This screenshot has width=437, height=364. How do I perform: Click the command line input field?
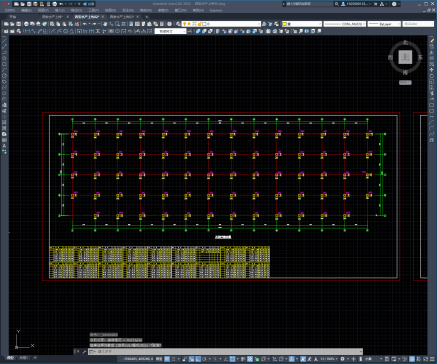click(x=225, y=351)
